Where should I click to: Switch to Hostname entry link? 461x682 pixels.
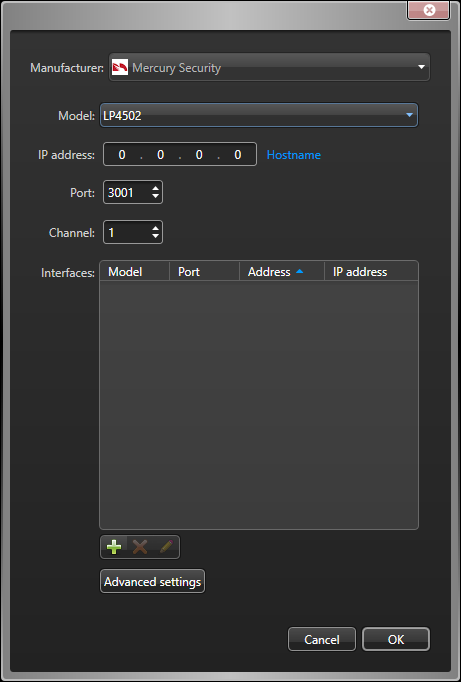[x=294, y=155]
